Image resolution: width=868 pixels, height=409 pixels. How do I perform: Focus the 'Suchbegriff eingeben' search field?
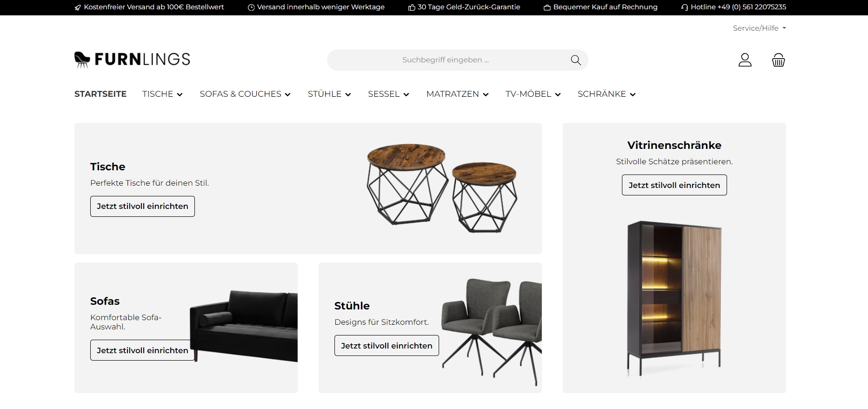point(446,60)
